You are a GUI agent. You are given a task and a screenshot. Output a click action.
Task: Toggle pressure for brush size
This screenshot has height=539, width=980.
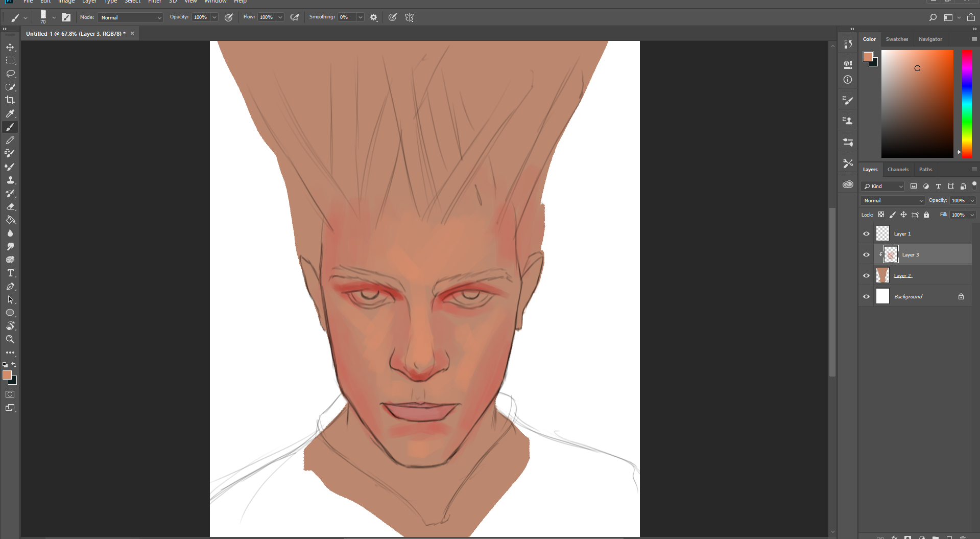click(392, 17)
